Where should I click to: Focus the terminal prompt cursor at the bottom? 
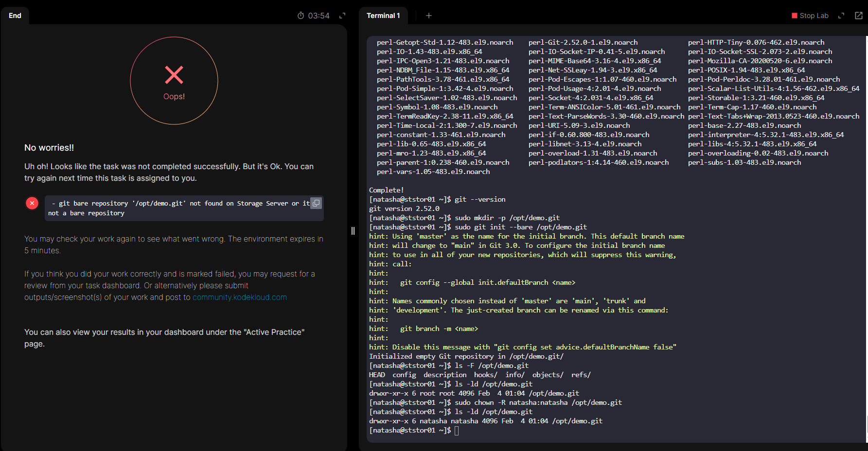coord(457,431)
